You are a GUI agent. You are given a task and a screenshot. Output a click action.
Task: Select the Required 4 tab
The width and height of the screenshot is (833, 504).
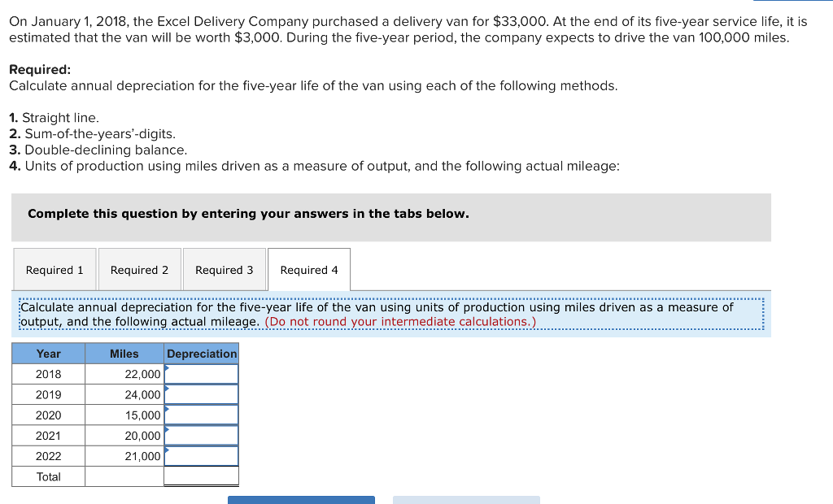pyautogui.click(x=309, y=269)
